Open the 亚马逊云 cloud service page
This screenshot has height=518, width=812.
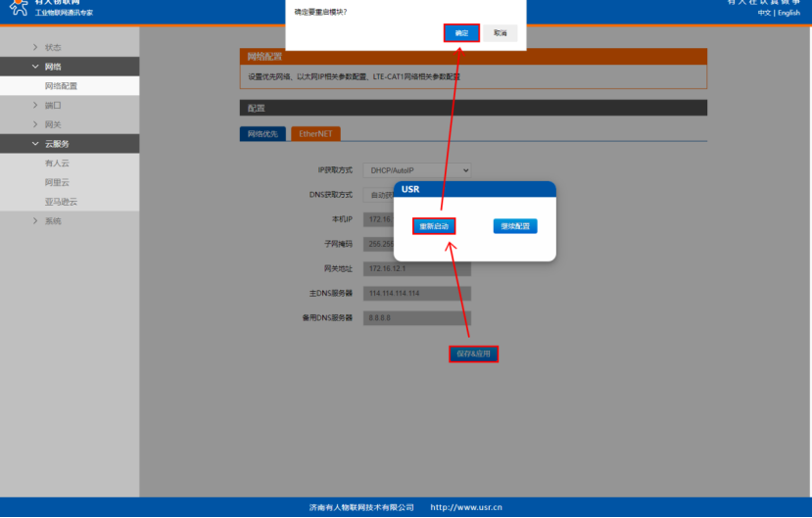point(60,202)
